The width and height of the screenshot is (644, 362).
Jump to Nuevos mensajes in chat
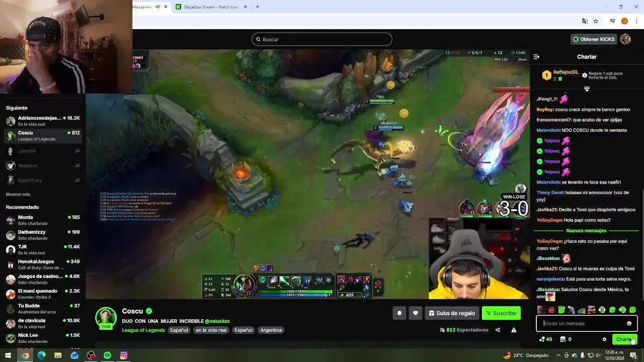coord(586,231)
